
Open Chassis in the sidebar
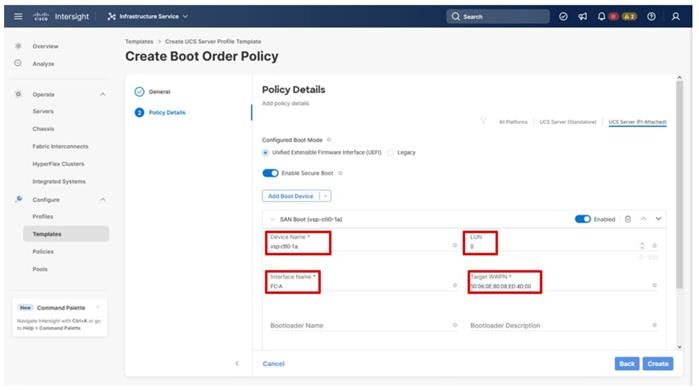[x=43, y=129]
